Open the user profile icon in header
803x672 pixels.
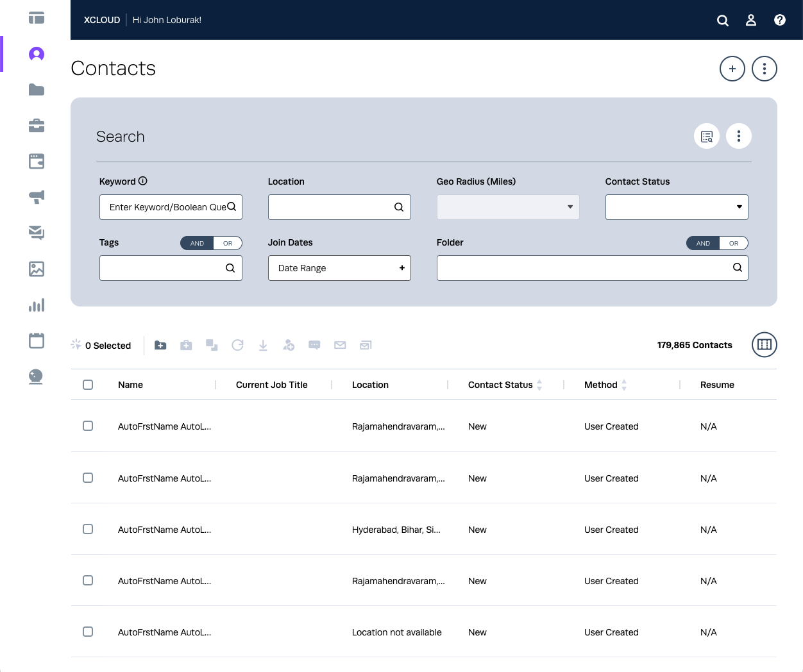click(x=751, y=21)
